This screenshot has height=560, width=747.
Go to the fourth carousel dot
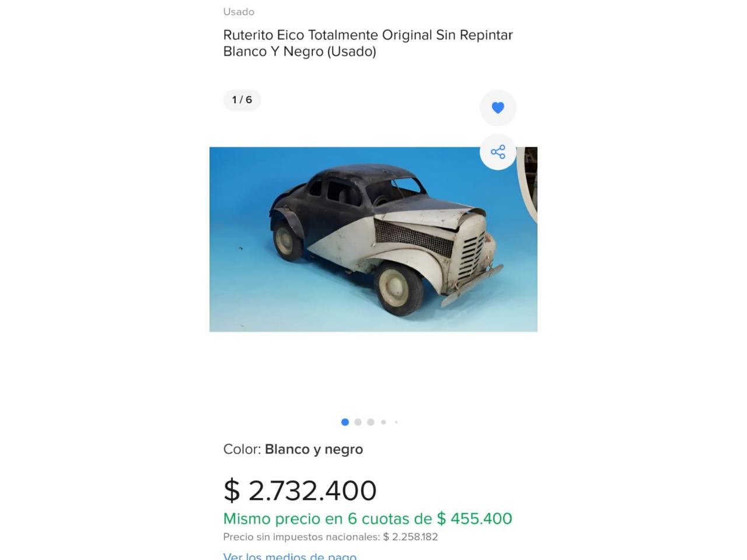click(383, 422)
